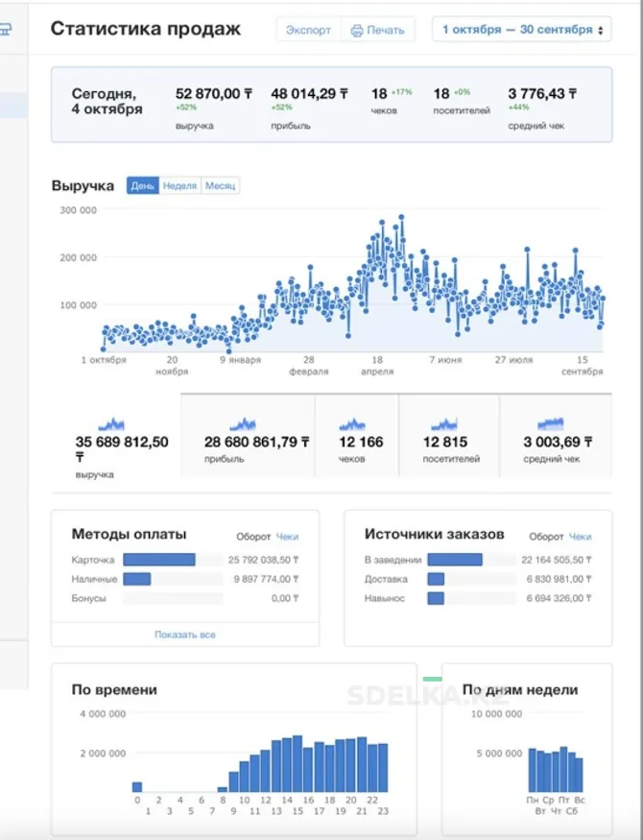Switch revenue chart to Месяц
The height and width of the screenshot is (840, 643).
tap(220, 186)
